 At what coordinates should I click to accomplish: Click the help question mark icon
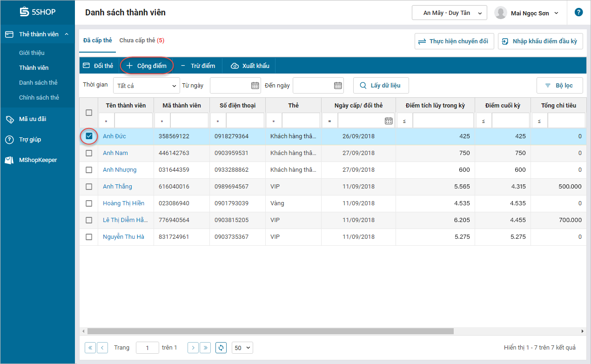[x=578, y=13]
